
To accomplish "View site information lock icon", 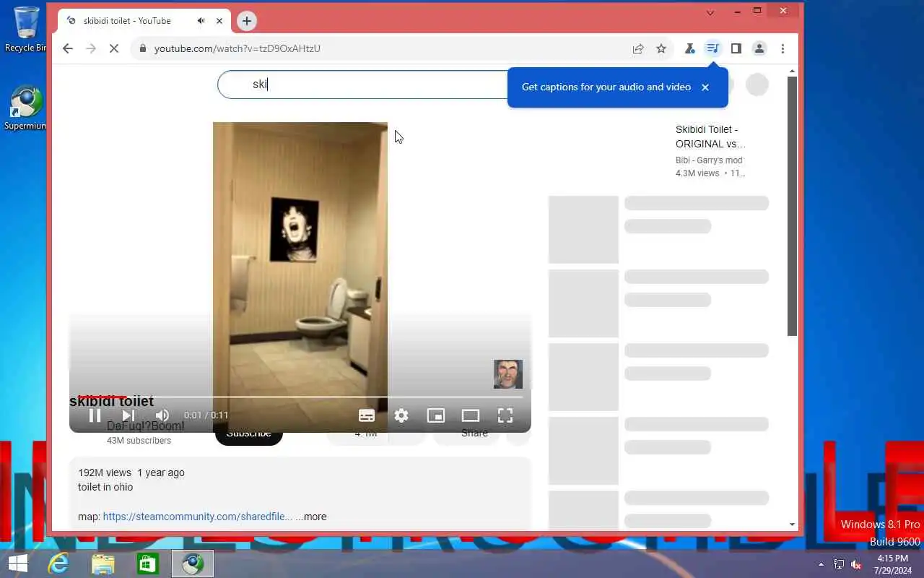I will (142, 48).
